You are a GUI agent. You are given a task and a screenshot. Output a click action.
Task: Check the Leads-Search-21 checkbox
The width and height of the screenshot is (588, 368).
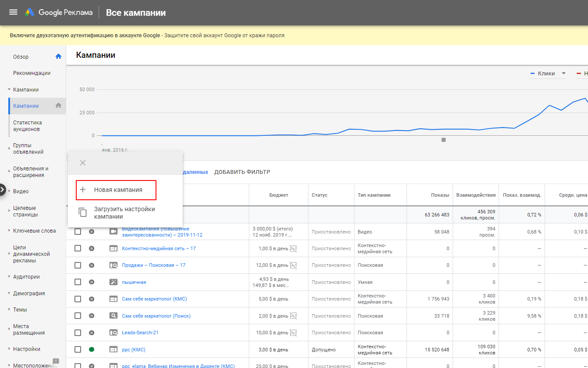click(x=78, y=333)
